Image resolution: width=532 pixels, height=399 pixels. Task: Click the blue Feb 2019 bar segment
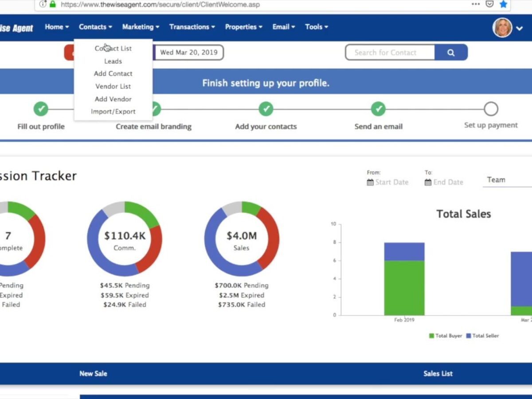coord(404,252)
